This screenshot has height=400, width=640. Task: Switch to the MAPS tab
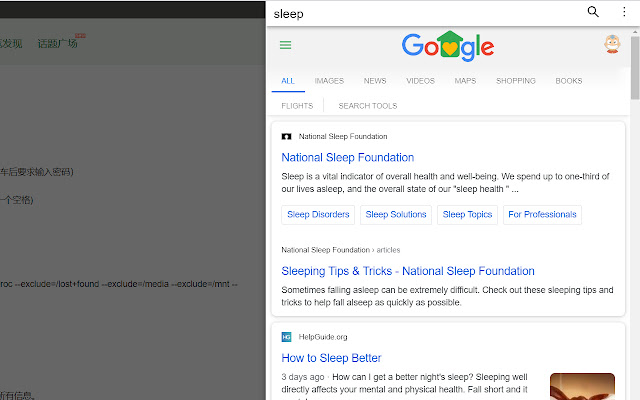(x=465, y=81)
